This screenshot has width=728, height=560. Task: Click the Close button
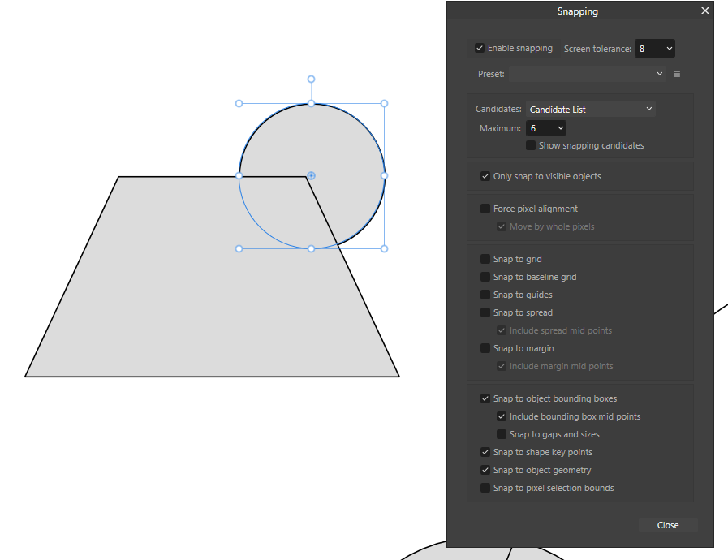(x=667, y=524)
